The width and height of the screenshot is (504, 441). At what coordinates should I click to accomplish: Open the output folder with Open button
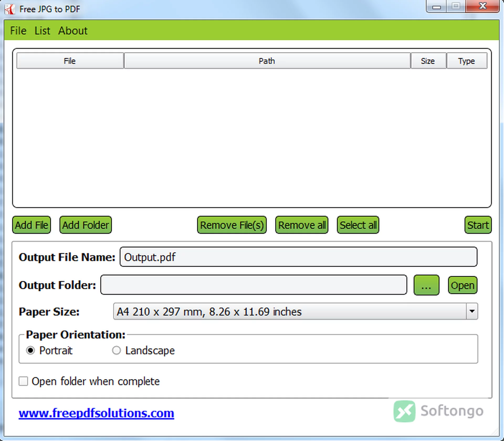[463, 285]
